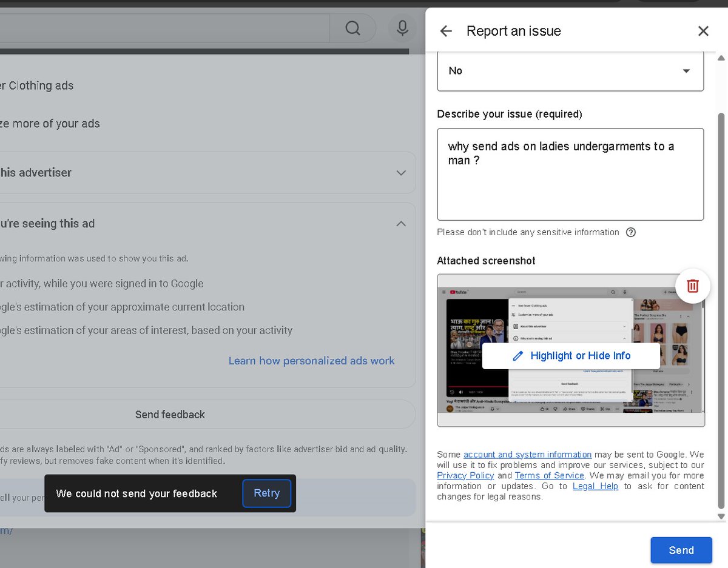The image size is (728, 568).
Task: Retry sending the feedback
Action: pos(267,493)
